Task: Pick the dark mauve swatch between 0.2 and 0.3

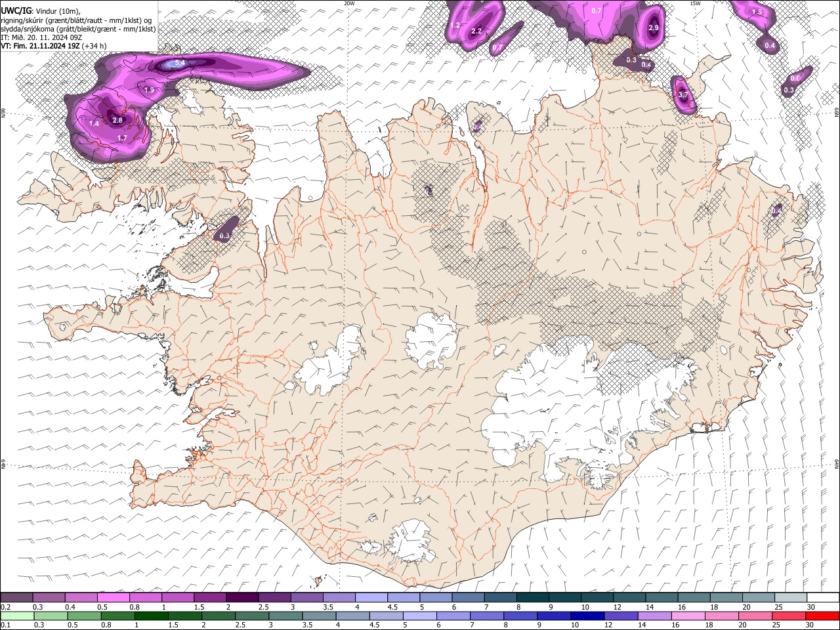Action: pyautogui.click(x=17, y=598)
